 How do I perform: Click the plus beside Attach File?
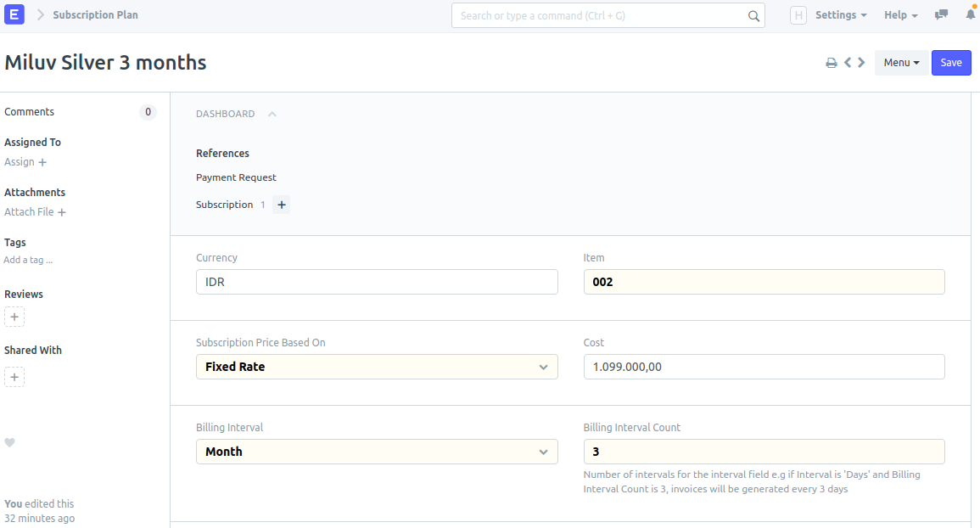62,213
